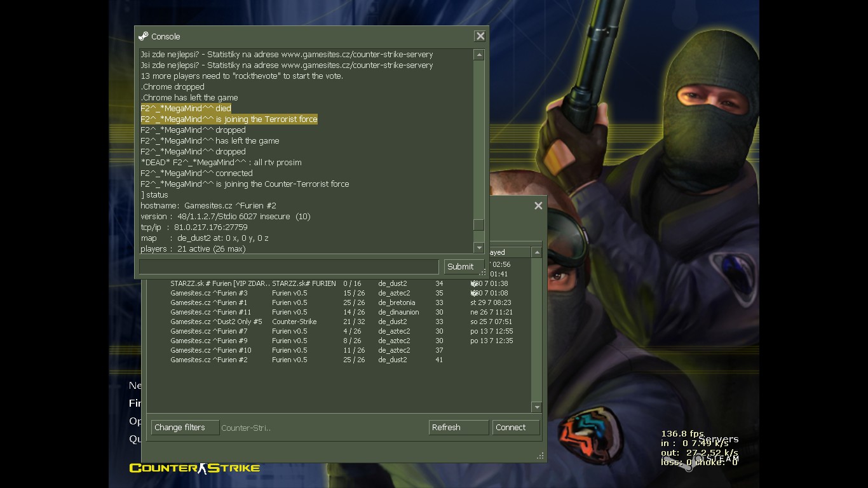Click the rockthevote console message line

point(241,76)
